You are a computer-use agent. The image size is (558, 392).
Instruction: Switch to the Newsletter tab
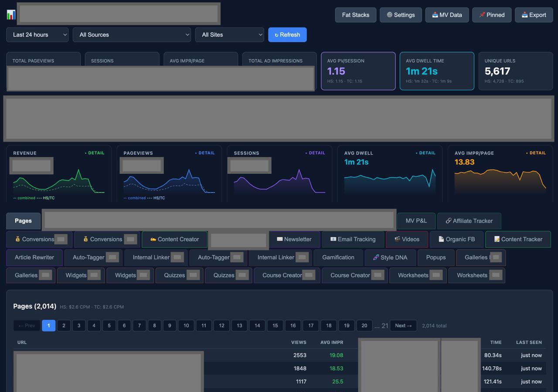pyautogui.click(x=294, y=239)
